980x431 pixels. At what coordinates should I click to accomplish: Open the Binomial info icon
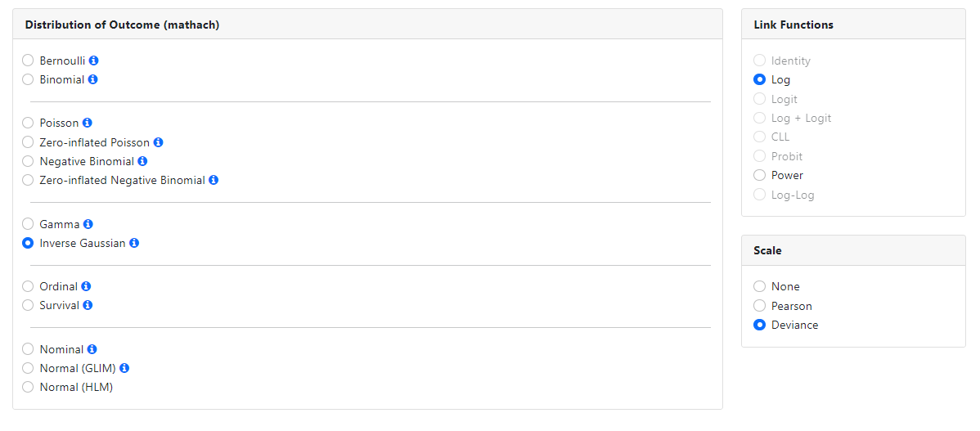93,79
